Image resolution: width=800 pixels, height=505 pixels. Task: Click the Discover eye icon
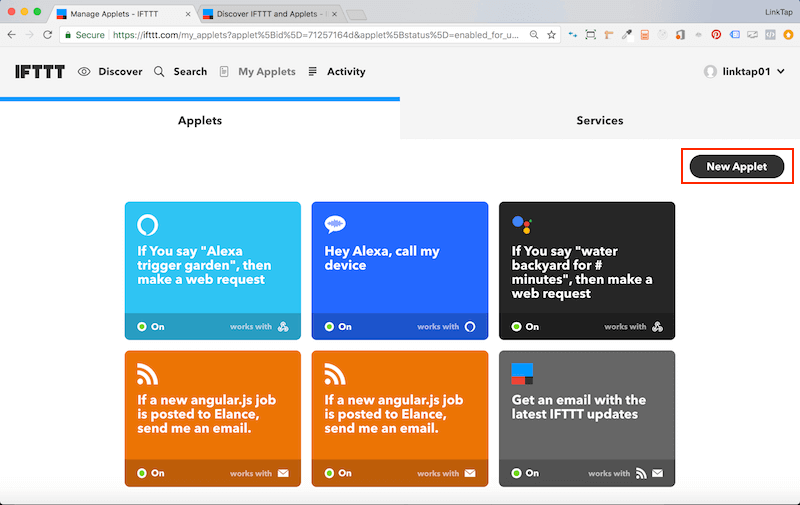(84, 71)
